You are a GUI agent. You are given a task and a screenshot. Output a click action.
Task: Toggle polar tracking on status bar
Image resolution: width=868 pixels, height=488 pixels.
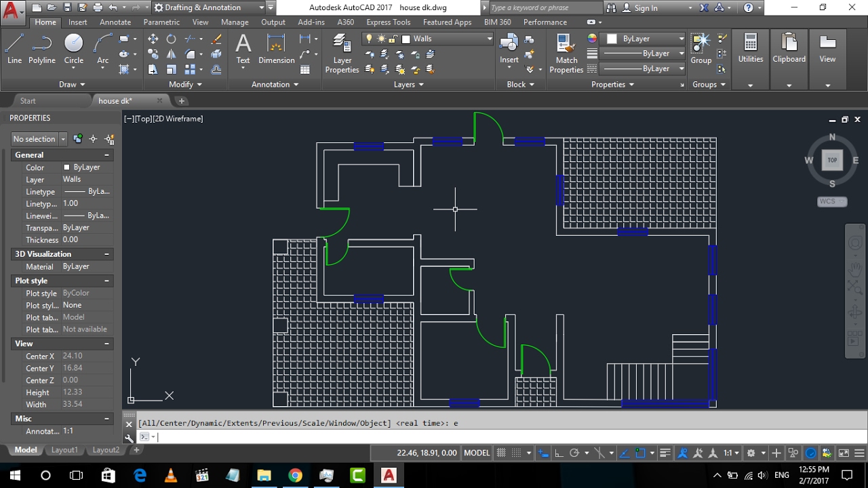[574, 453]
